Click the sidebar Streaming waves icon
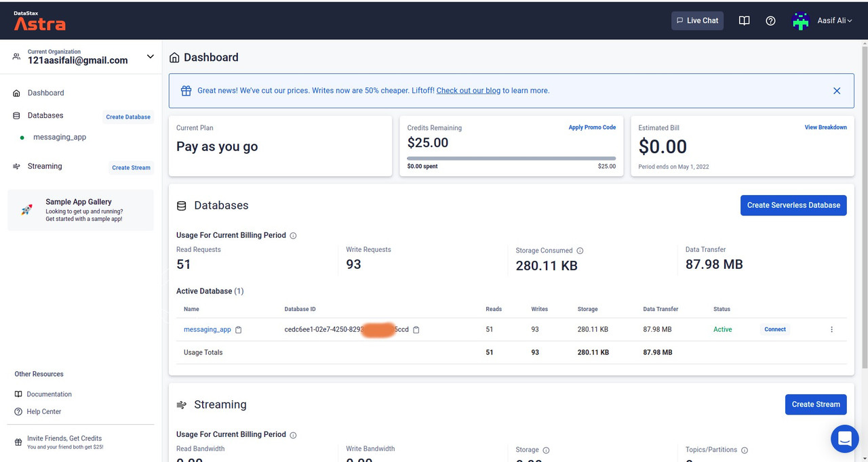 coord(17,167)
